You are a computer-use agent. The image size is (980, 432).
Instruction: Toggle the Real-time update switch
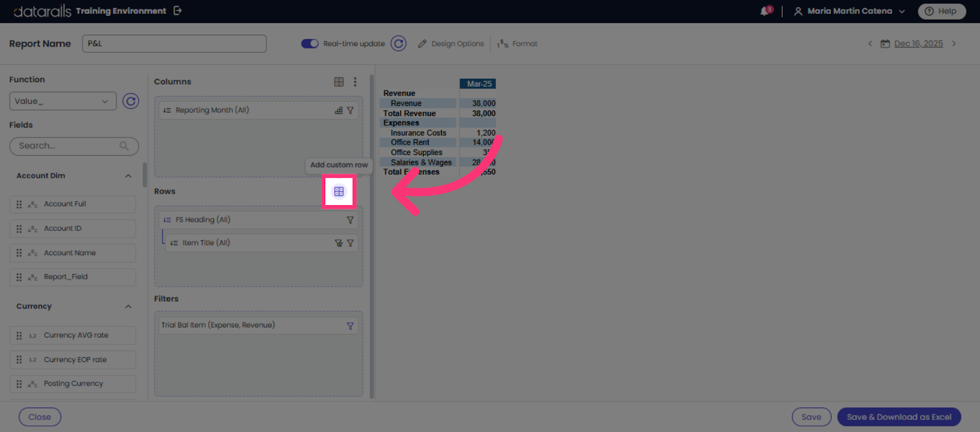[x=310, y=44]
